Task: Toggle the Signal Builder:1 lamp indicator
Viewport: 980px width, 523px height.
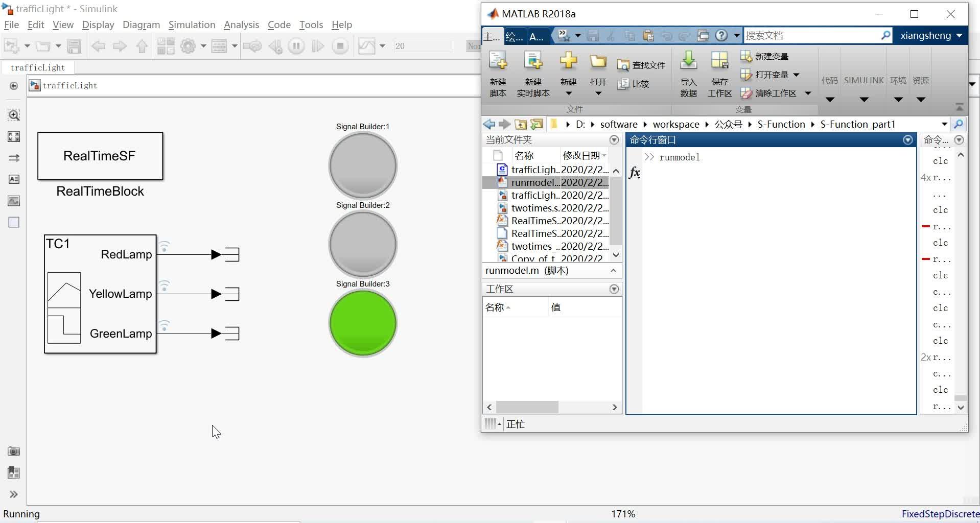Action: [x=363, y=165]
